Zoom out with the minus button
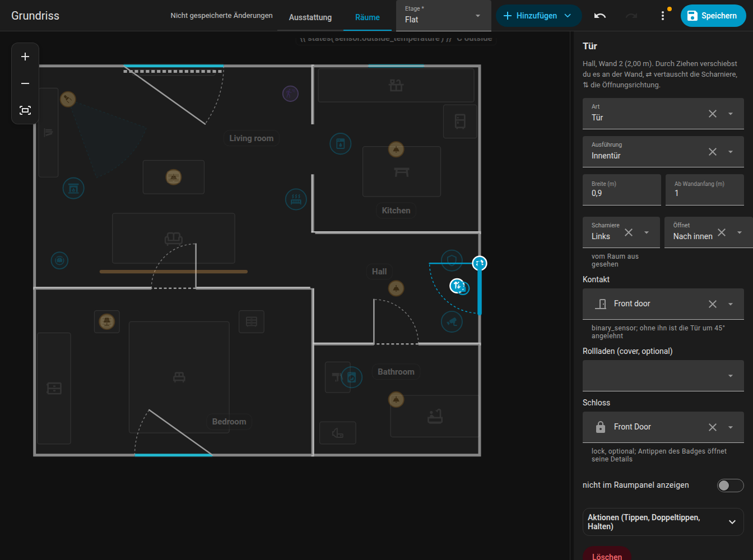The height and width of the screenshot is (560, 753). (25, 83)
